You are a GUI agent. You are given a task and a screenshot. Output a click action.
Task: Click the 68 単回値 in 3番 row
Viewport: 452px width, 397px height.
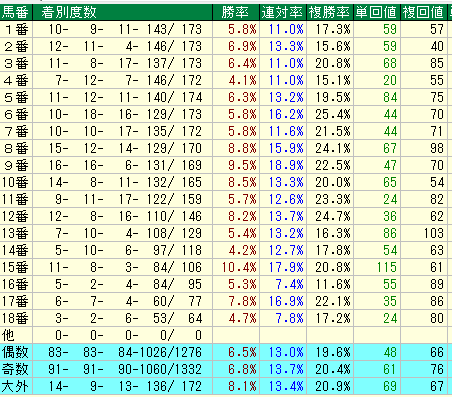(x=390, y=63)
